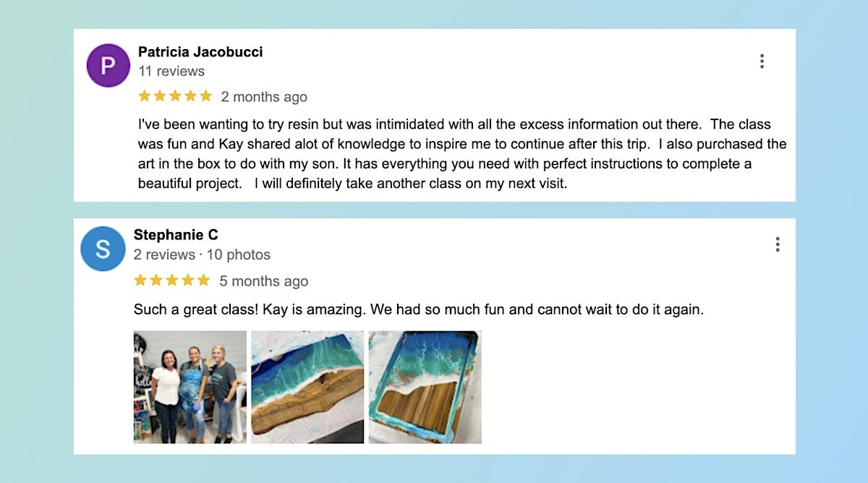The image size is (868, 483).
Task: Open the three-dot menu on Patricia's review
Action: (762, 61)
